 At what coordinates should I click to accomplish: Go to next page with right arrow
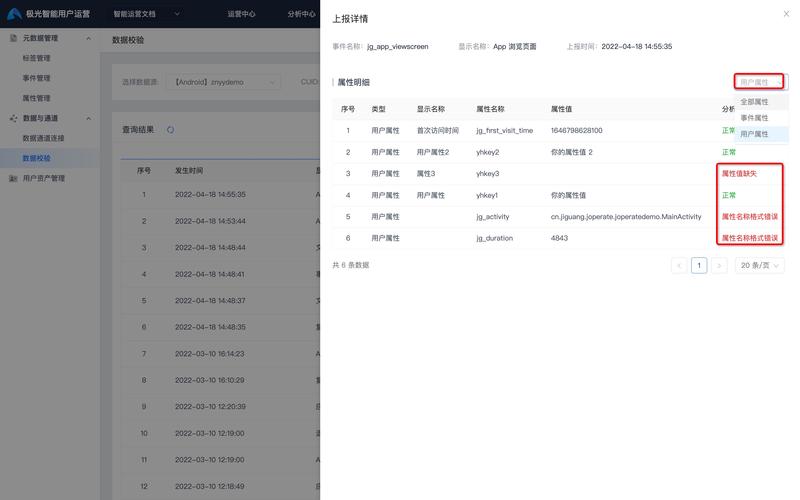pyautogui.click(x=719, y=265)
